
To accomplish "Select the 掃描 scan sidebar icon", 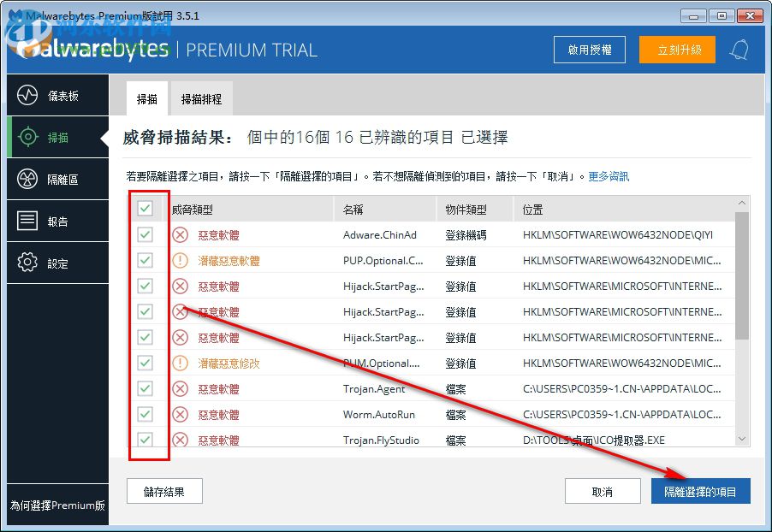I will [x=57, y=135].
